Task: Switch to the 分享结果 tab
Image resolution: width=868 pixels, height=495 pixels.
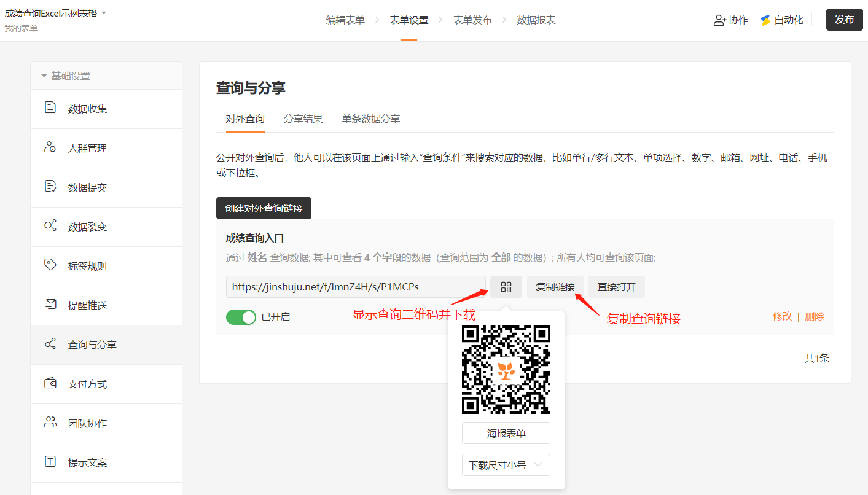Action: [303, 119]
